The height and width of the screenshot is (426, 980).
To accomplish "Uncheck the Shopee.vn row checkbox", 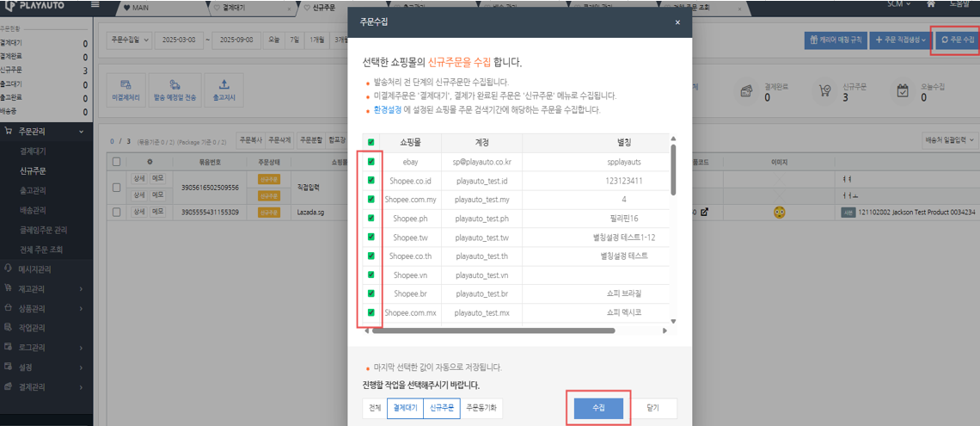I will 371,275.
